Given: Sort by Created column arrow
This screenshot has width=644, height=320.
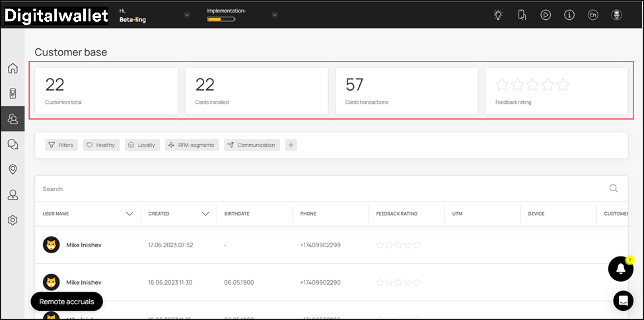Looking at the screenshot, I should pyautogui.click(x=205, y=214).
